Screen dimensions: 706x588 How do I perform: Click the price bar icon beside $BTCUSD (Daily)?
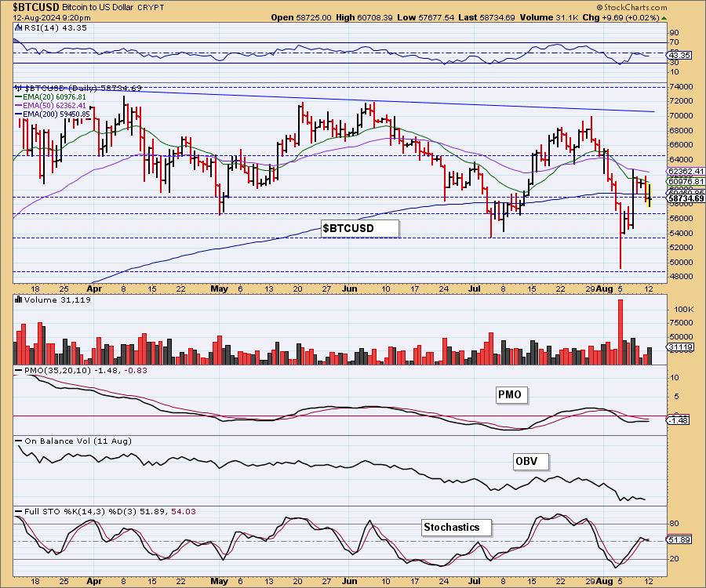(x=19, y=88)
